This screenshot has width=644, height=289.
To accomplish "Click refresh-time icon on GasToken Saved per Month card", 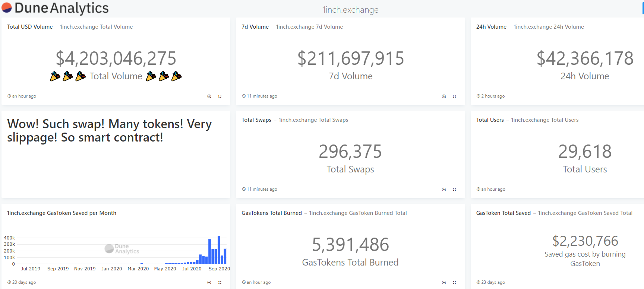I will (x=9, y=282).
